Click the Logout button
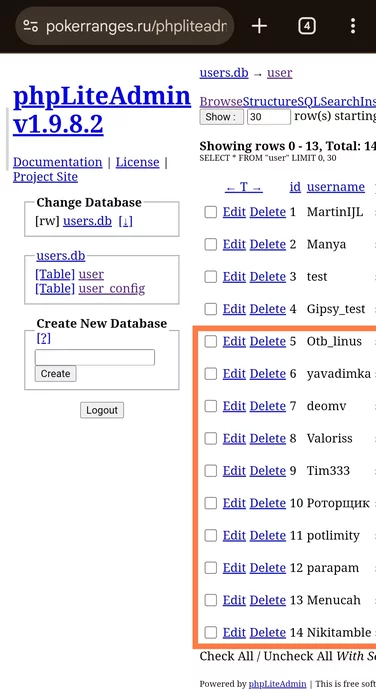This screenshot has width=376, height=700. pyautogui.click(x=102, y=410)
